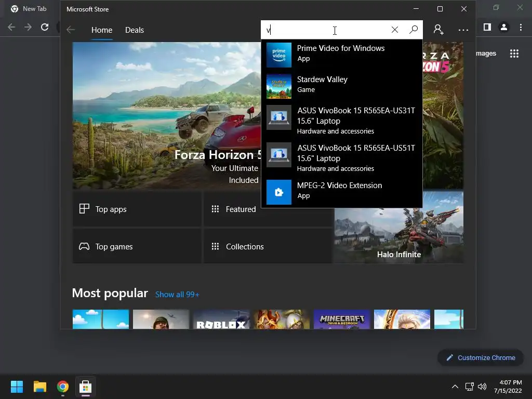Click the Store back arrow
Screen dimensions: 532x399
71,30
